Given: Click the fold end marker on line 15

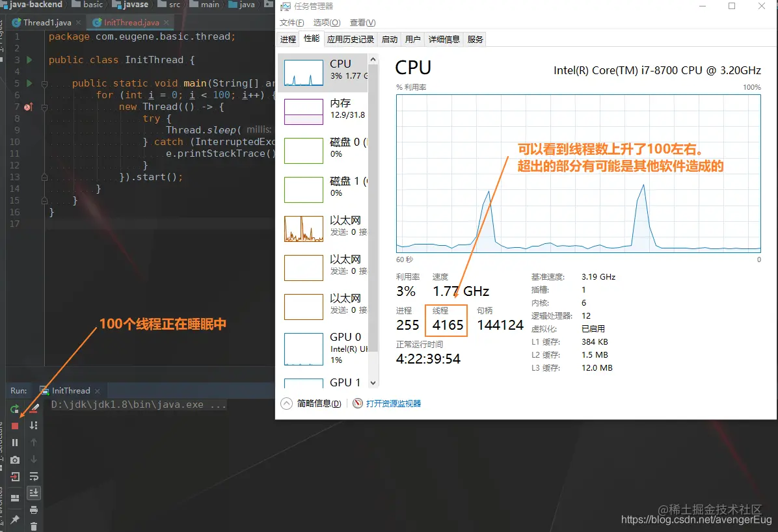Looking at the screenshot, I should (45, 200).
